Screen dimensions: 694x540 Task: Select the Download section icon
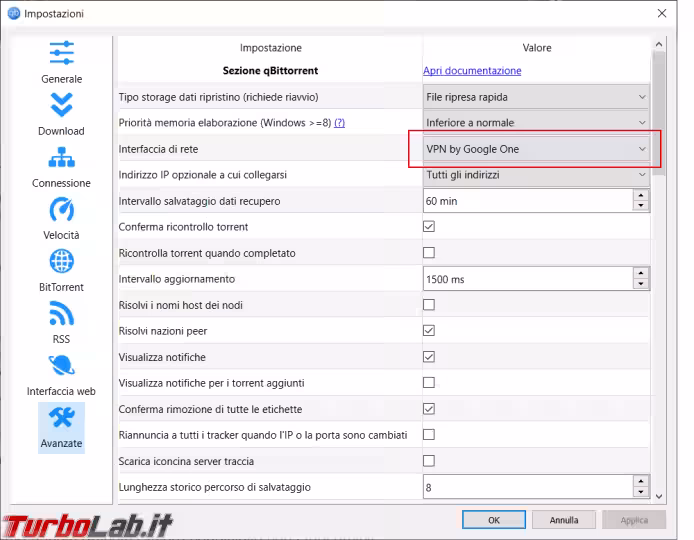tap(62, 105)
